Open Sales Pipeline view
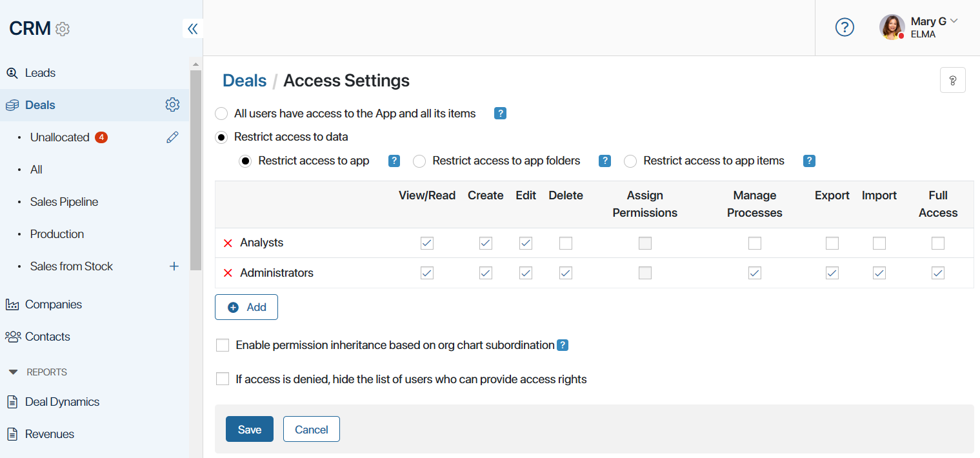980x458 pixels. [64, 202]
